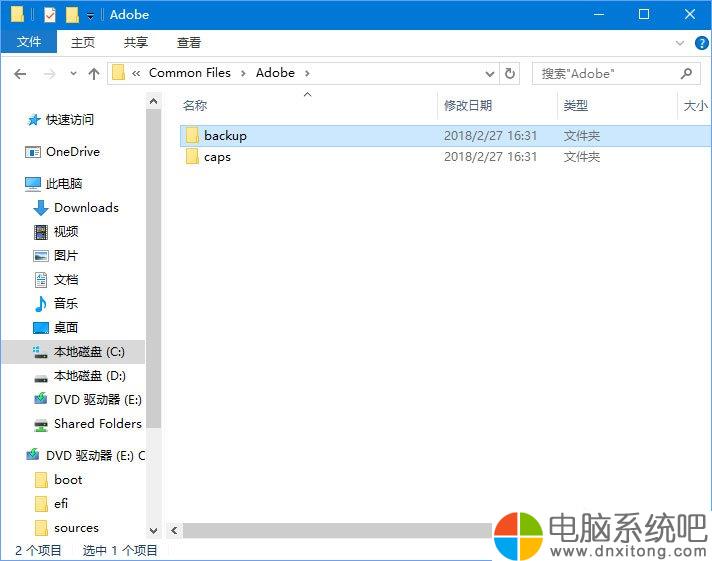
Task: Open 图片 in the navigation pane
Action: pos(66,255)
